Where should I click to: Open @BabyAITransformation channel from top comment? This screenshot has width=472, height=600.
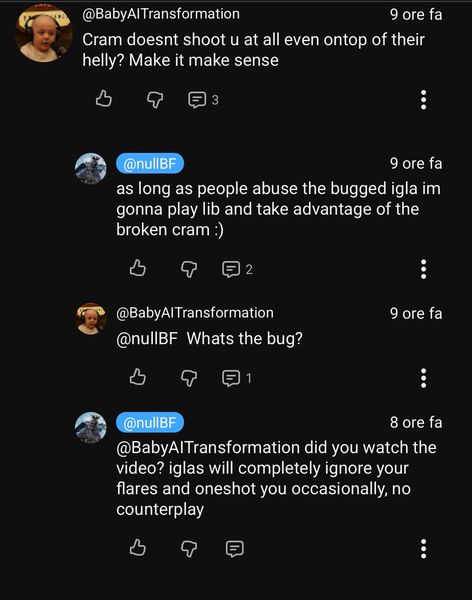coord(161,14)
